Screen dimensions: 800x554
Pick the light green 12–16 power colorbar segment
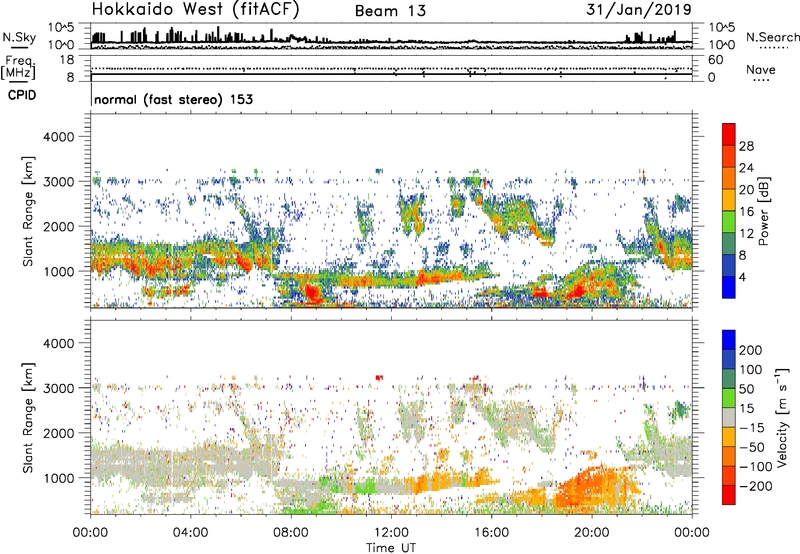(729, 221)
